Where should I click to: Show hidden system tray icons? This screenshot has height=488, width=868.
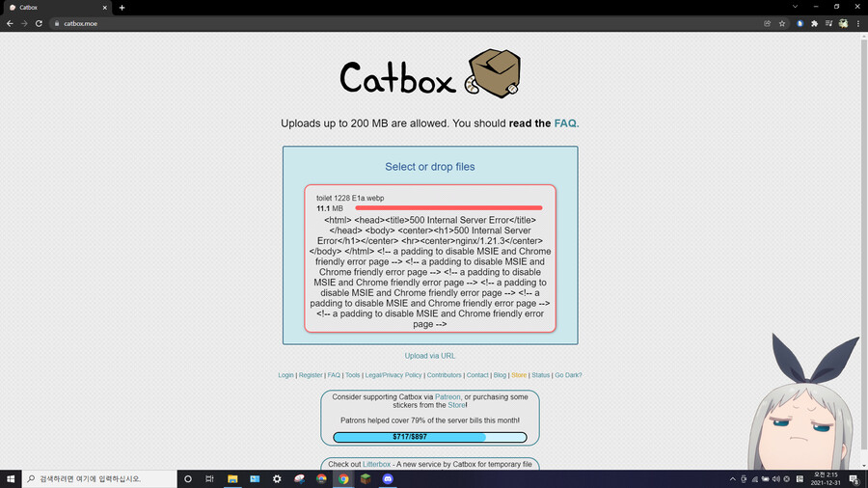pos(732,479)
